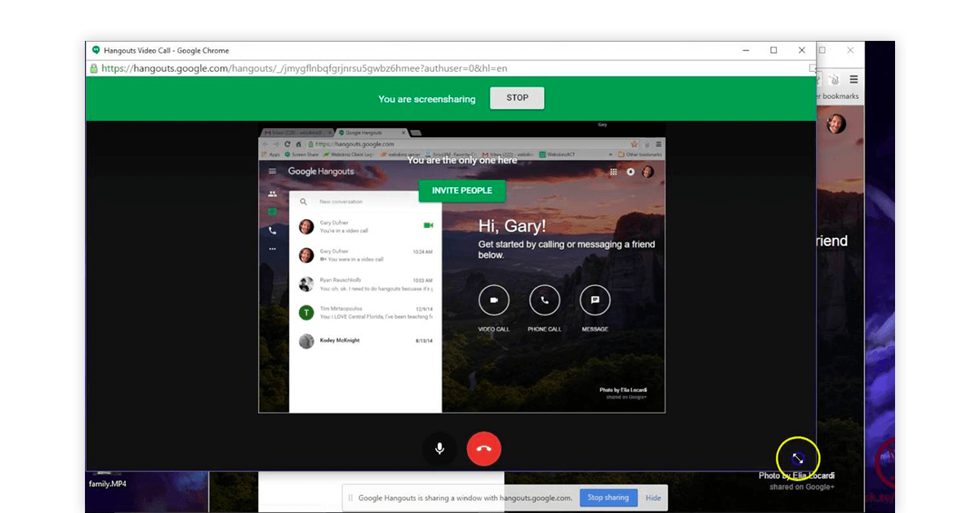Switch to the Inbox Gmail tab in shared browser
The height and width of the screenshot is (513, 980).
click(x=296, y=132)
